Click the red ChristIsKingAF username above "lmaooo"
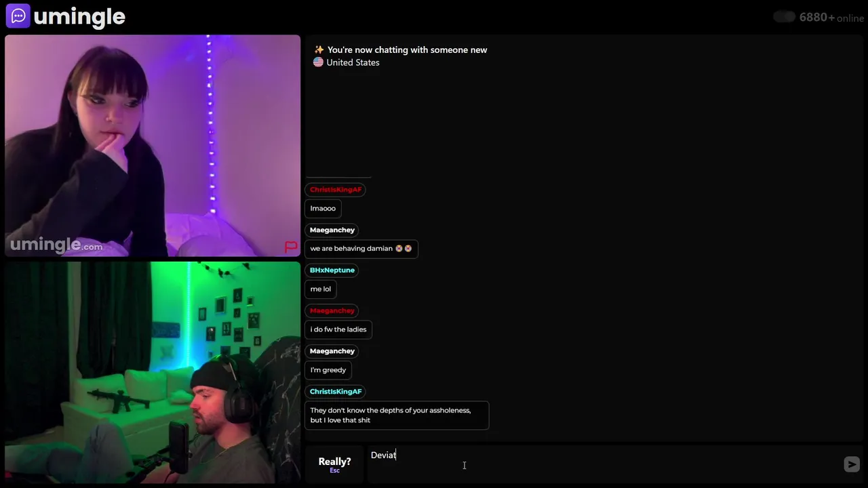Viewport: 868px width, 488px height. (x=336, y=189)
